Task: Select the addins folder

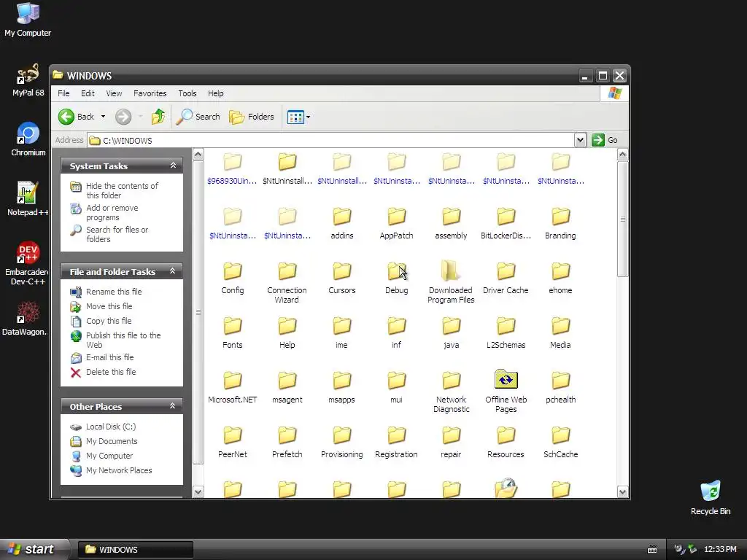Action: (341, 223)
